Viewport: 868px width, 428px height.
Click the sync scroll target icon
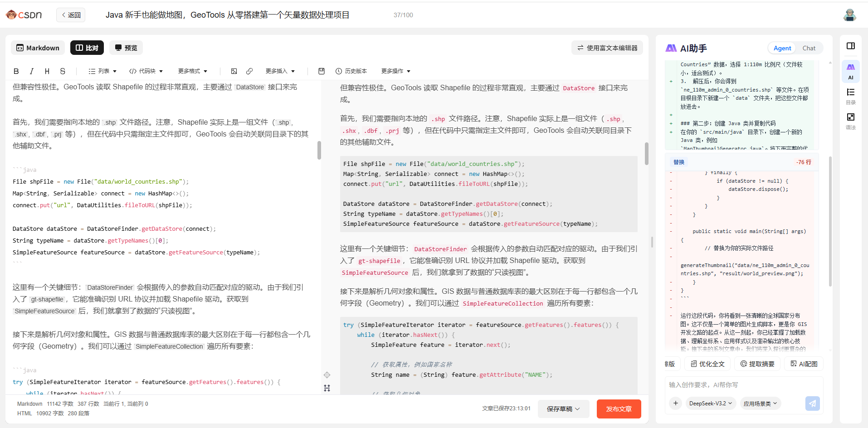click(x=327, y=375)
